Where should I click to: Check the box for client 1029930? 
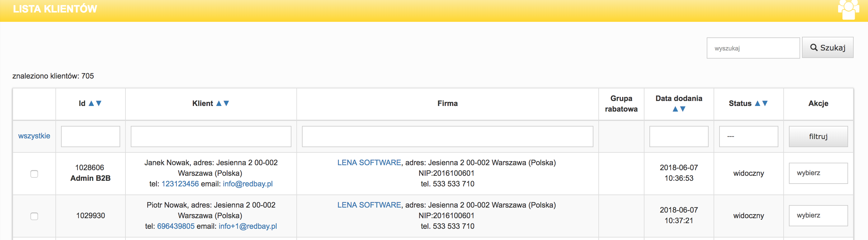34,216
